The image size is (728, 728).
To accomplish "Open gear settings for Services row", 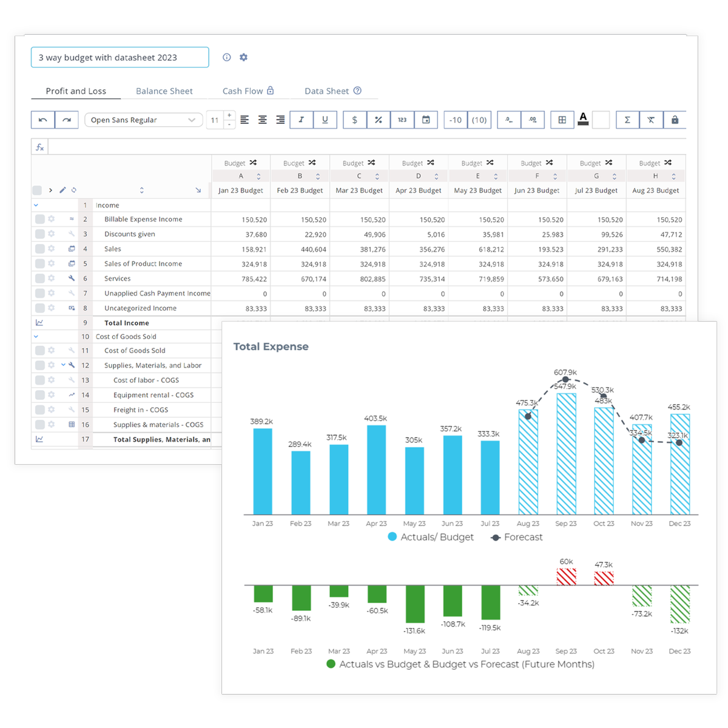I will [52, 278].
